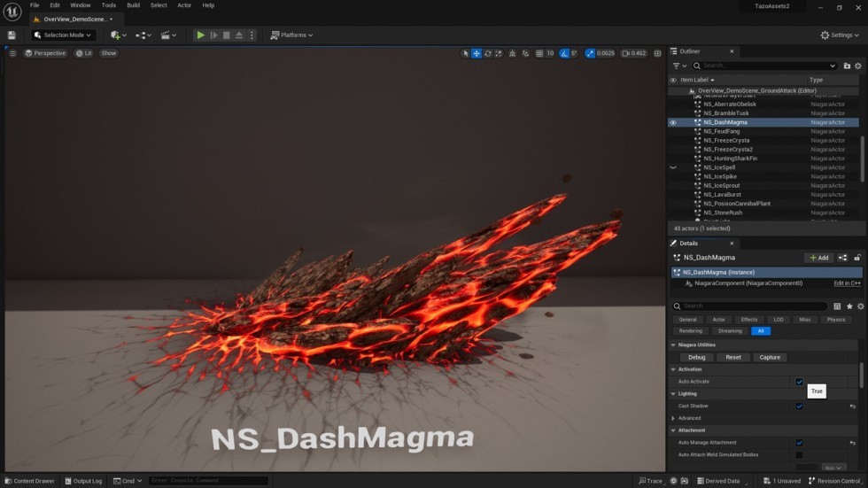
Task: Open the cinematics clapperboard icon menu
Action: [x=168, y=35]
